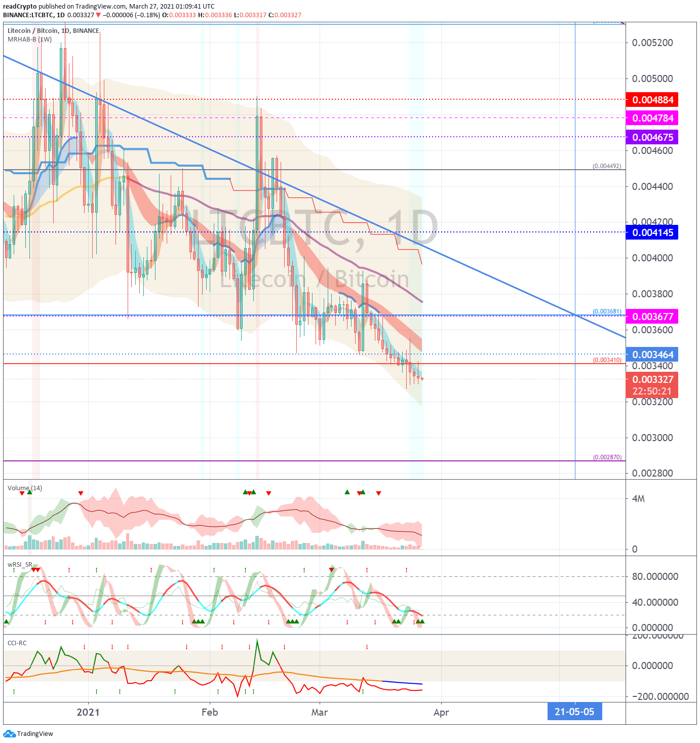Click the readCrypto author name
The height and width of the screenshot is (743, 700).
point(20,7)
